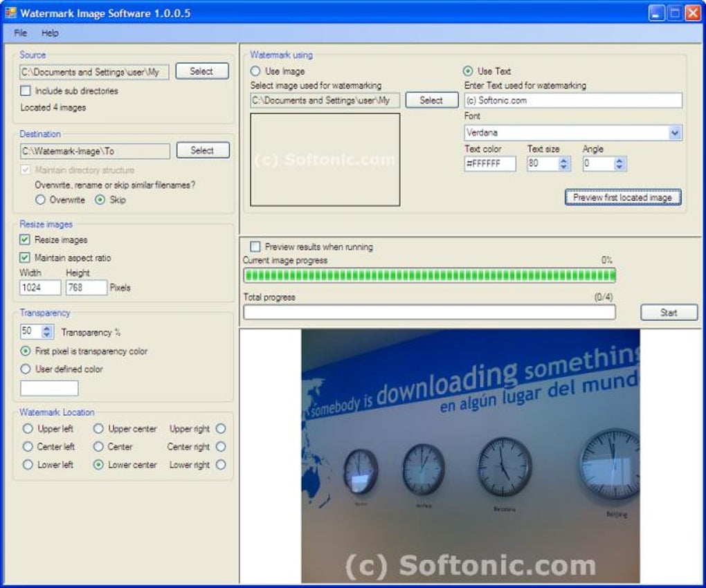Enable Preview results when running
This screenshot has height=588, width=706.
pyautogui.click(x=255, y=246)
